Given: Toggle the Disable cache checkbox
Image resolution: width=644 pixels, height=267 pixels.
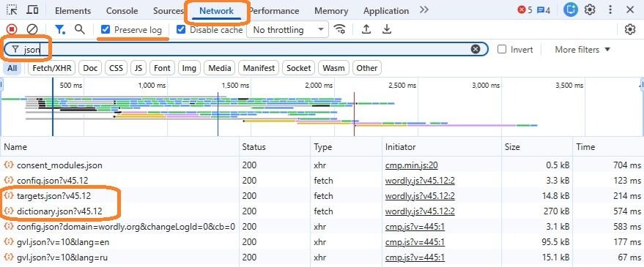Looking at the screenshot, I should [x=181, y=29].
